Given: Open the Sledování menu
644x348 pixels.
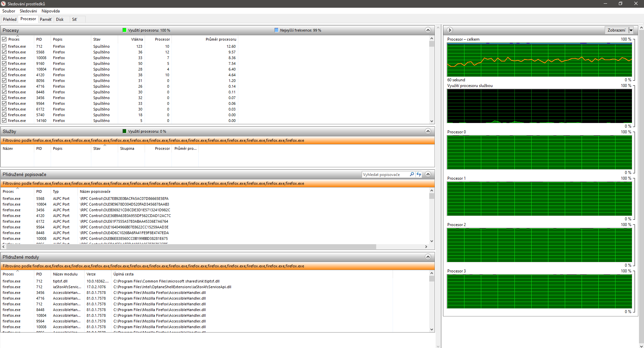Looking at the screenshot, I should (28, 11).
